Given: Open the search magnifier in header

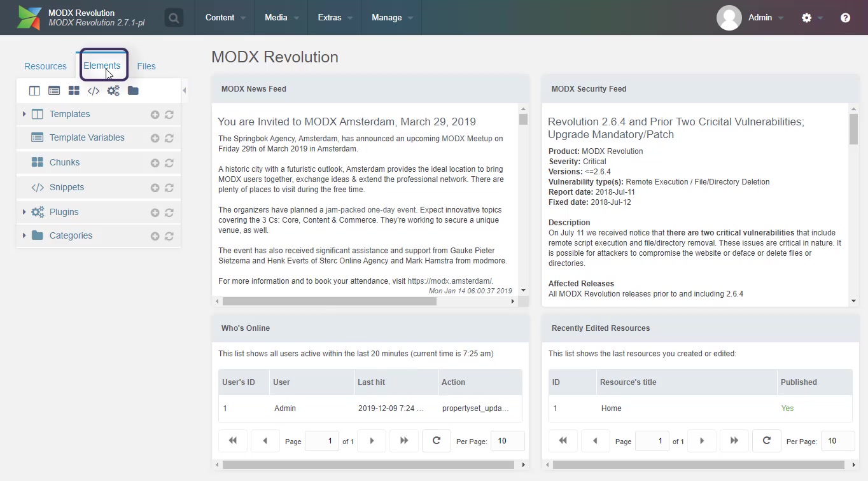Looking at the screenshot, I should click(174, 18).
